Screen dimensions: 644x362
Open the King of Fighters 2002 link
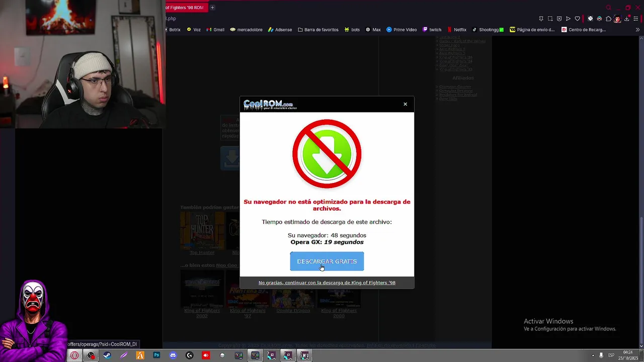(202, 313)
